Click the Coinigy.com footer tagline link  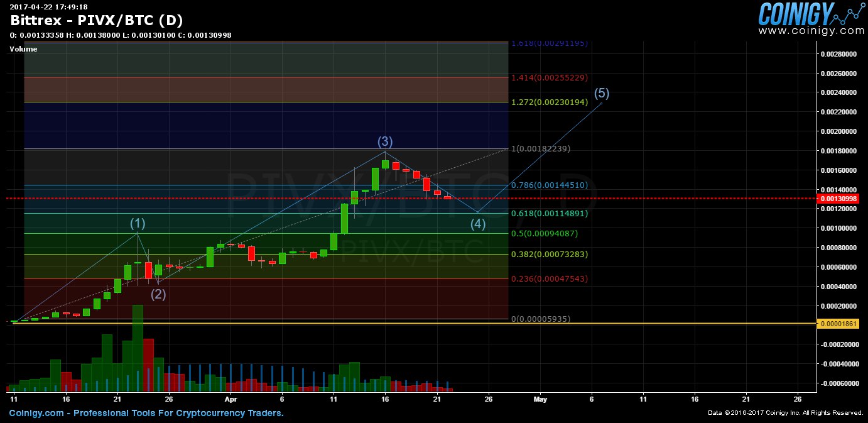tap(146, 413)
